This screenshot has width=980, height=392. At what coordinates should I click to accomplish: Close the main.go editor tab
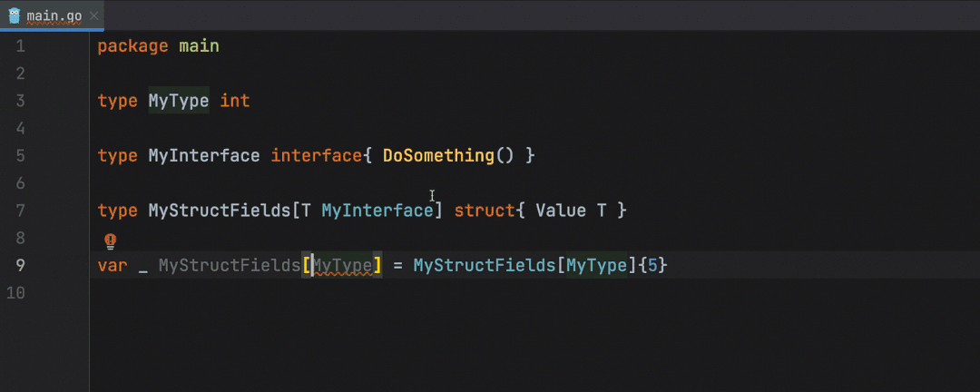(x=93, y=15)
